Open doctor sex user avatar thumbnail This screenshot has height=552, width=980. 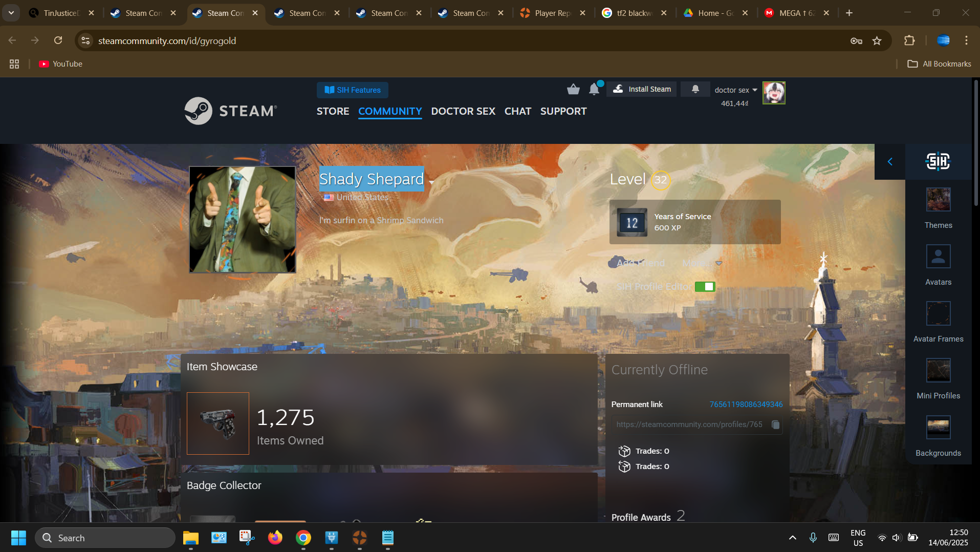774,93
